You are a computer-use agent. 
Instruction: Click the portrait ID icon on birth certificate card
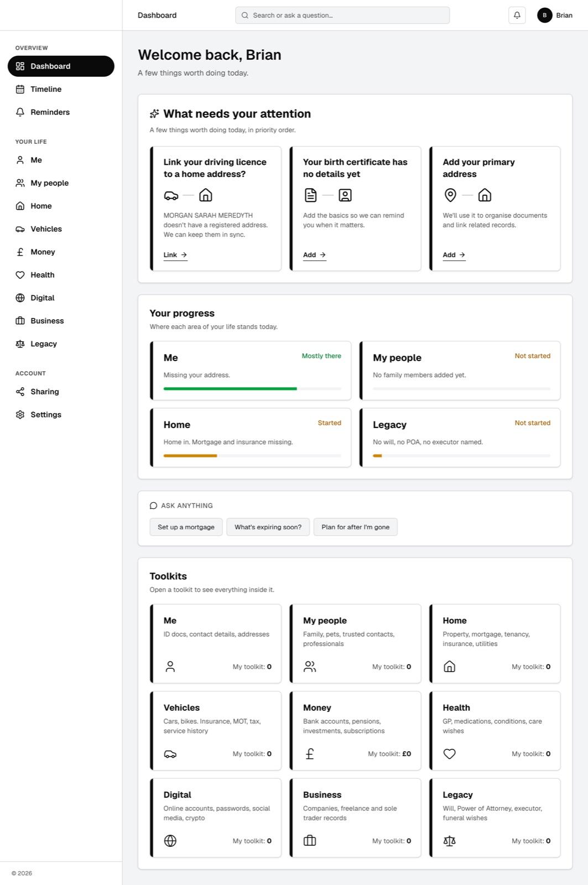345,195
